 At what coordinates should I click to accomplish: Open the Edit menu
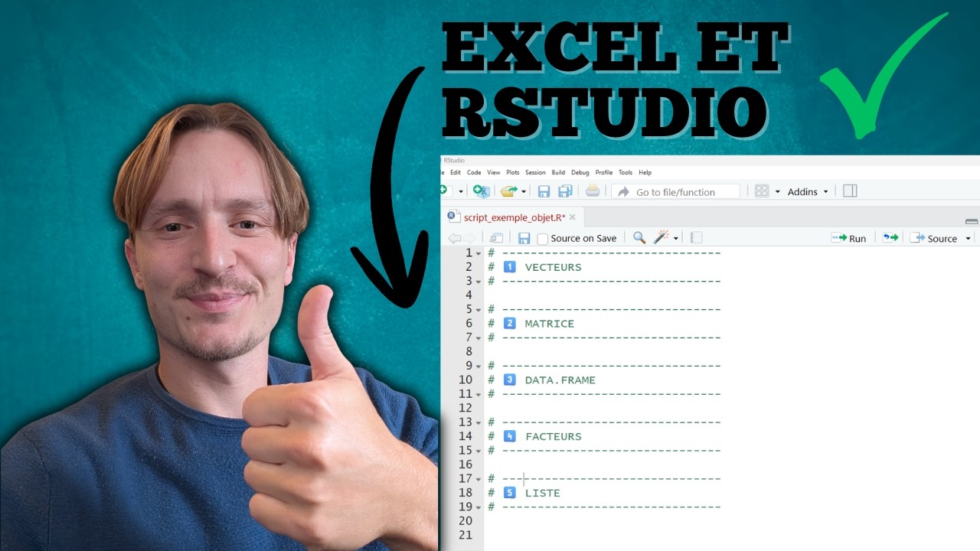pos(456,173)
